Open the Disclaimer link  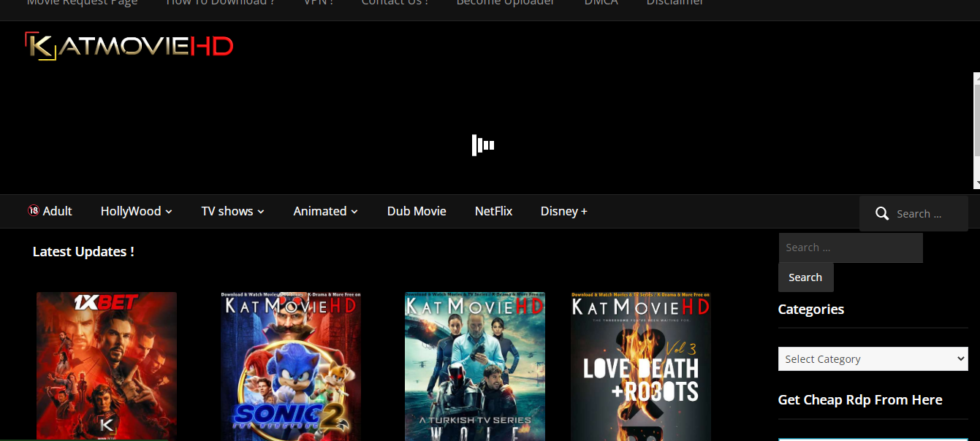pyautogui.click(x=675, y=3)
